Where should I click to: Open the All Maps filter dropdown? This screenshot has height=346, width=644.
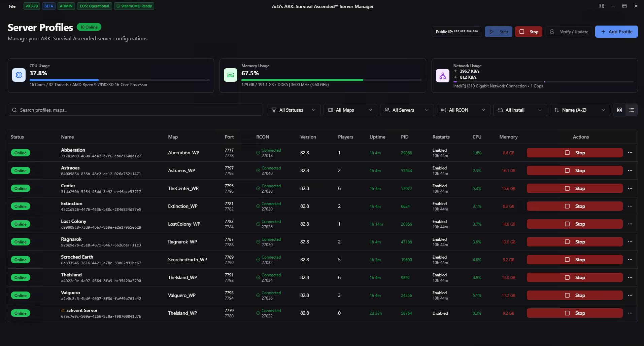(350, 110)
